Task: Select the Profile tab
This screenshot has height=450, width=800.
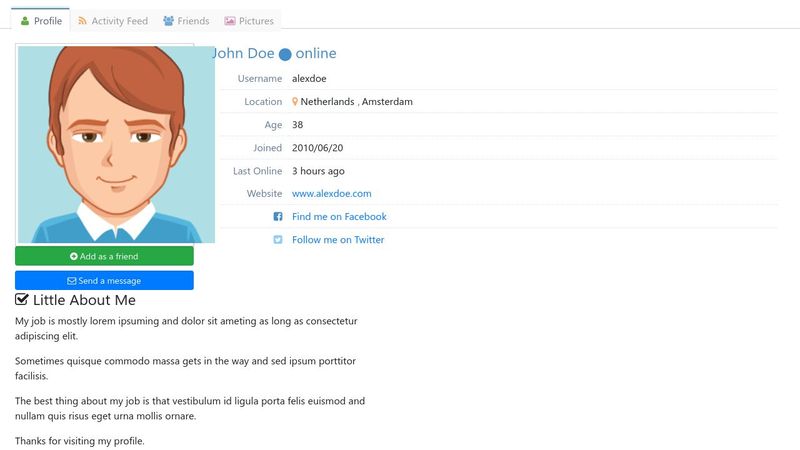Action: click(40, 20)
